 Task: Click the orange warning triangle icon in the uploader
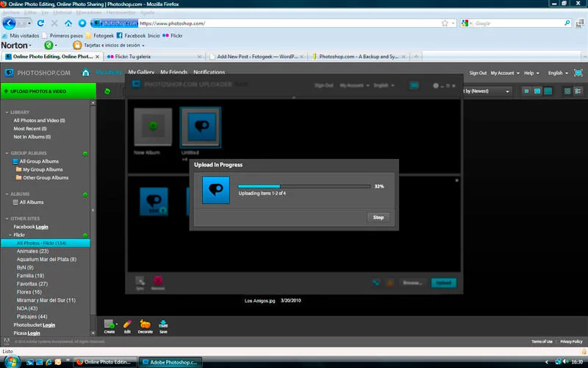pos(390,283)
